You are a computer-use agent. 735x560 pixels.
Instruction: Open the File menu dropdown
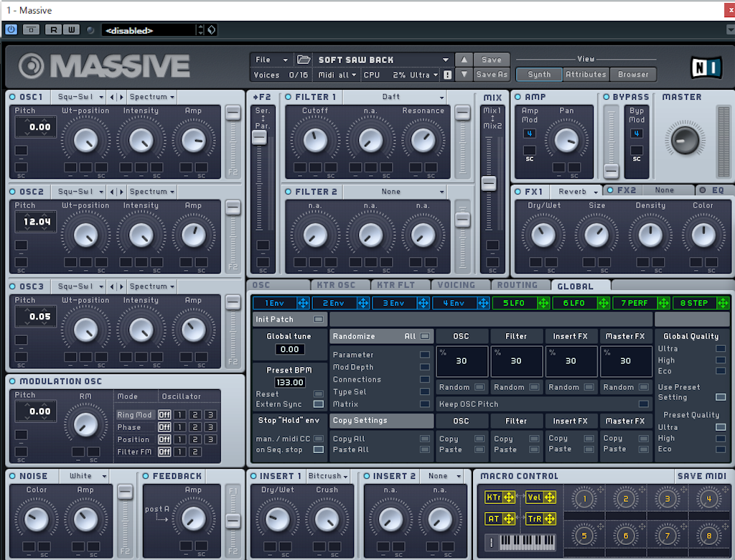pyautogui.click(x=271, y=60)
